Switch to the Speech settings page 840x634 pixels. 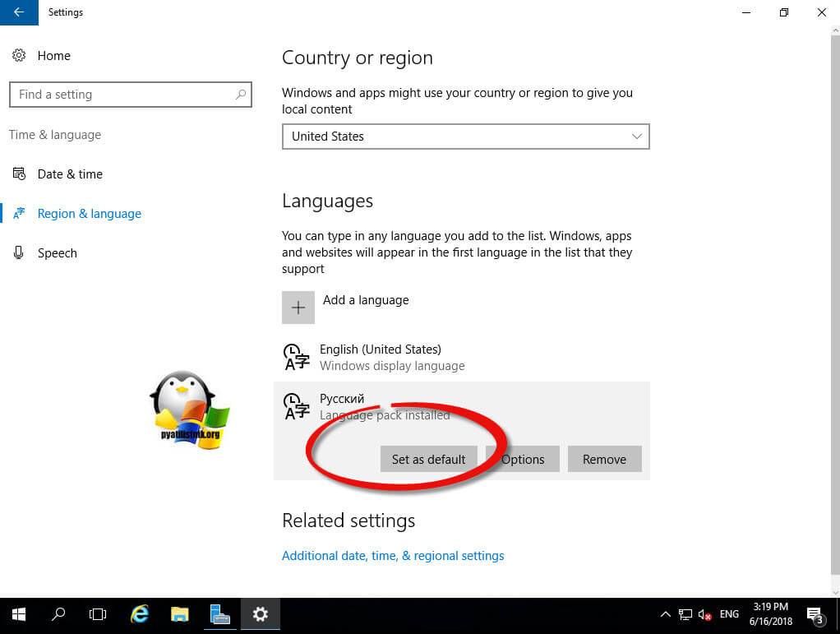click(57, 253)
